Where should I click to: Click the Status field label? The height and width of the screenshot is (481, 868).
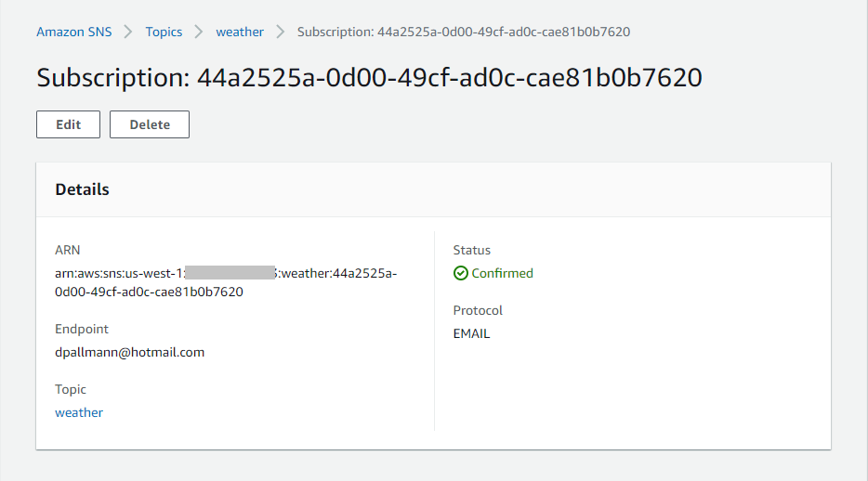coord(472,250)
